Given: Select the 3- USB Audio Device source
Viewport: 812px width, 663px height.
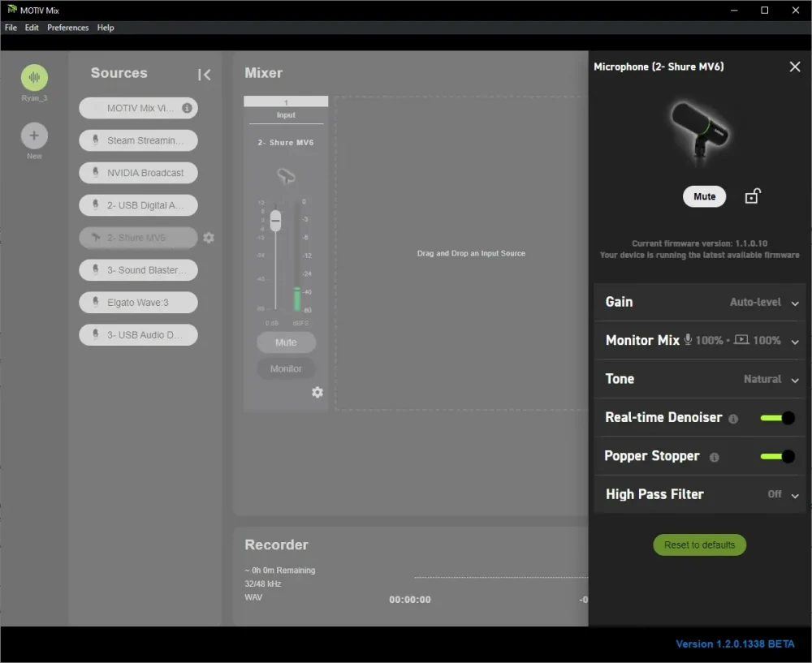Looking at the screenshot, I should (138, 335).
